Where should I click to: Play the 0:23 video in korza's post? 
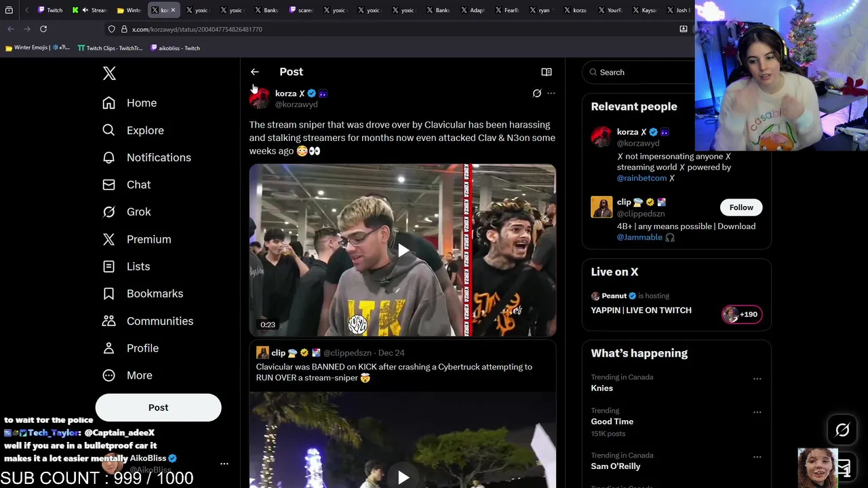pyautogui.click(x=403, y=250)
